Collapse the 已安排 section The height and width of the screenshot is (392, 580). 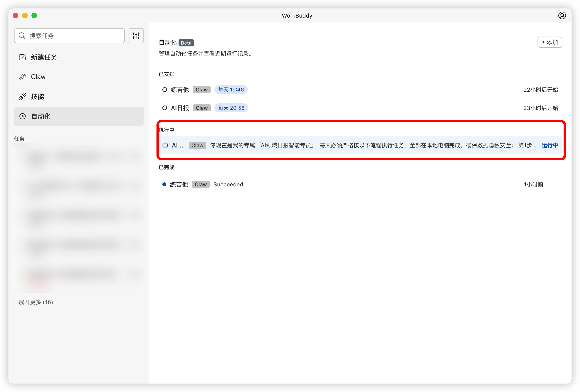tap(166, 74)
